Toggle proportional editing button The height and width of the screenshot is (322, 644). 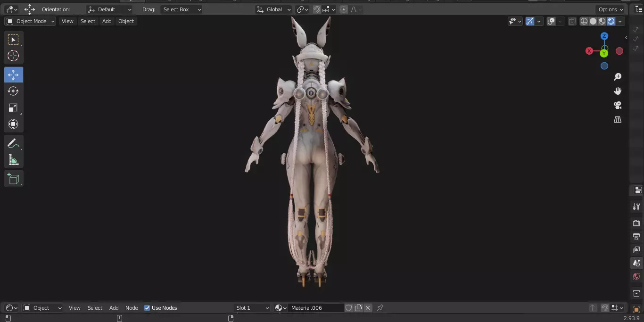click(343, 9)
